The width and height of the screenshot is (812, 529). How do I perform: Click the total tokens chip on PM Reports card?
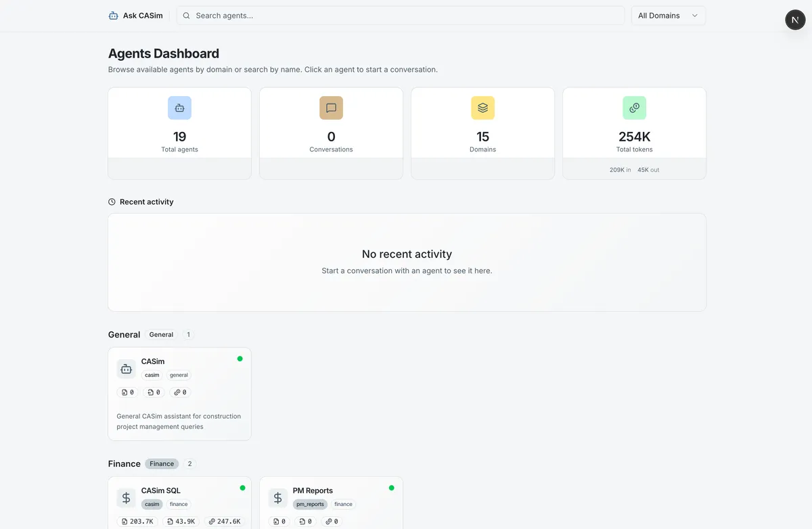click(332, 522)
